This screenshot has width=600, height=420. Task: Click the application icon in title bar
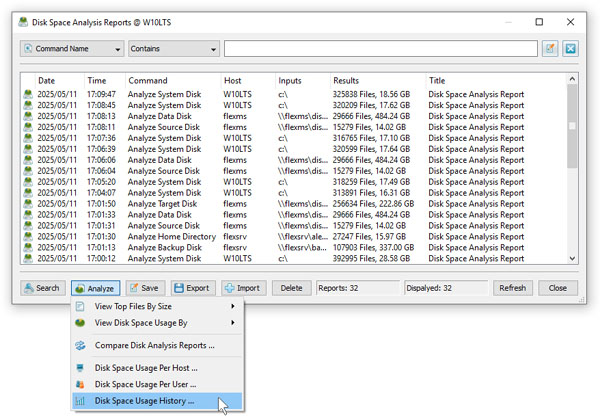[23, 22]
